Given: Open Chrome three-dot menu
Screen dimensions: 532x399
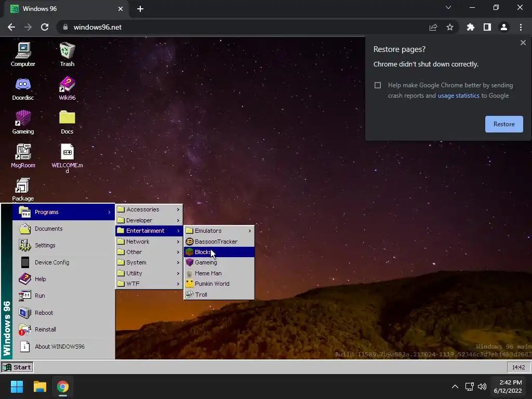Looking at the screenshot, I should pyautogui.click(x=521, y=27).
